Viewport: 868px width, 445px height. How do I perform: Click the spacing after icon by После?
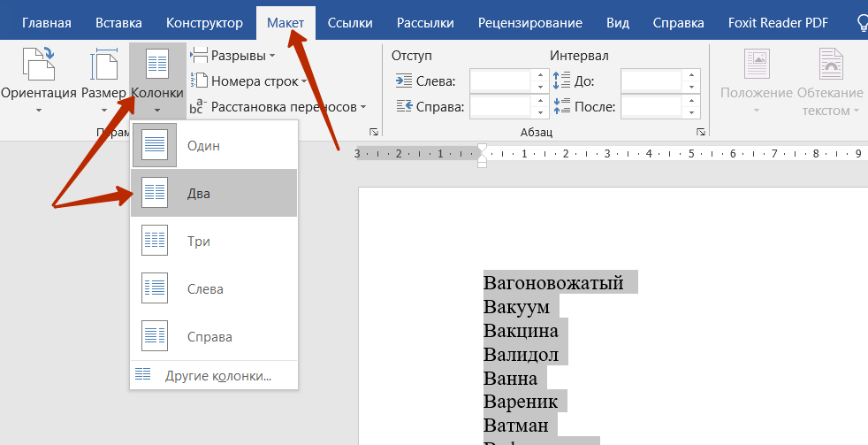click(x=561, y=106)
